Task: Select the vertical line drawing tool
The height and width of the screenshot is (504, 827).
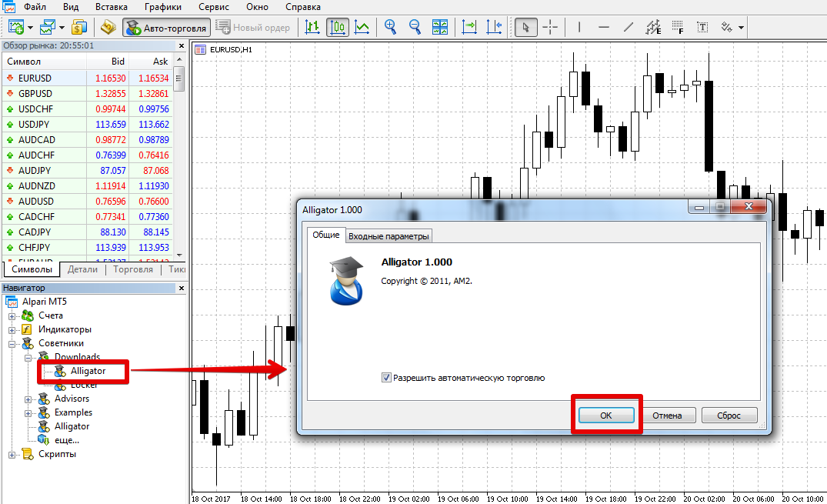Action: (x=579, y=28)
